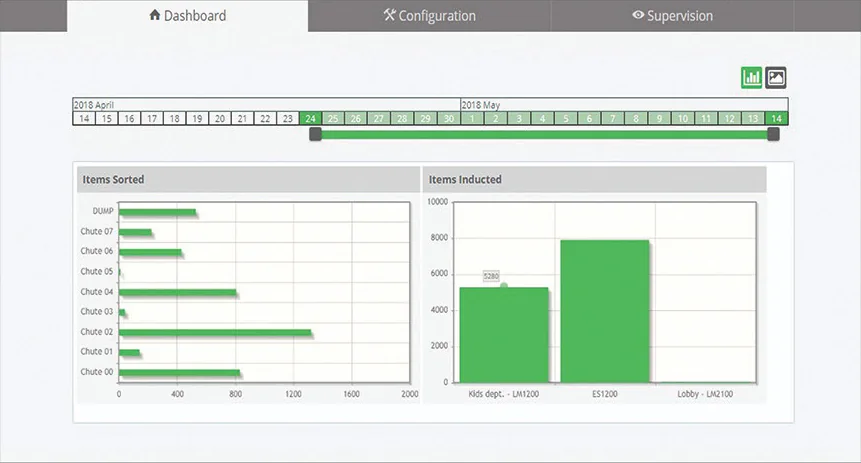Click the Kids dept. - LM1200 axis label
Image resolution: width=861 pixels, height=463 pixels.
pos(504,394)
